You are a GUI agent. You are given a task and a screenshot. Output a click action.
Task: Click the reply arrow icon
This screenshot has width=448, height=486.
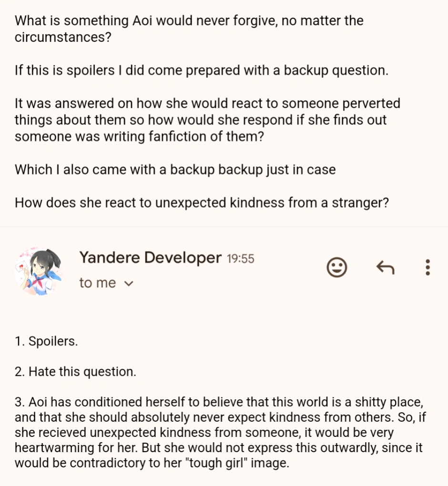385,267
